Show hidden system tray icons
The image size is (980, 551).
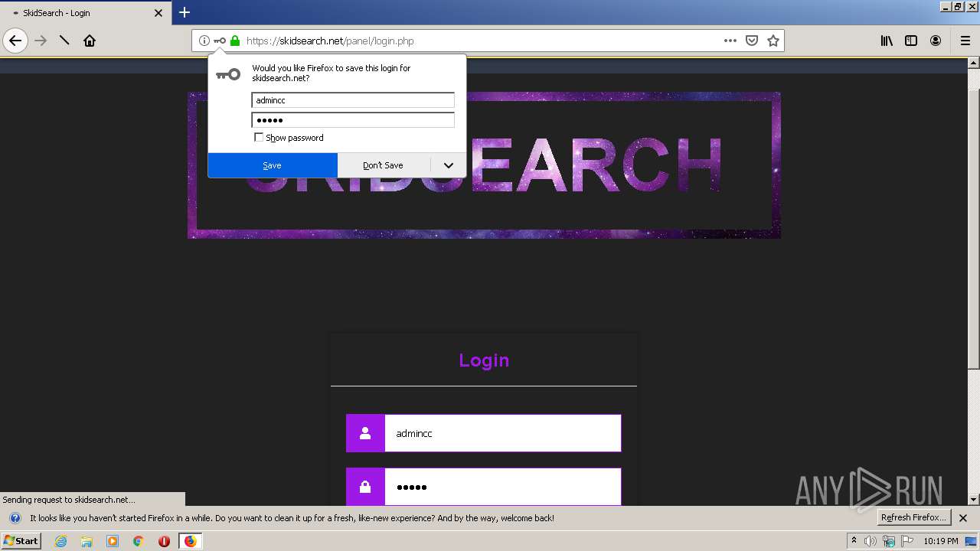pos(854,541)
